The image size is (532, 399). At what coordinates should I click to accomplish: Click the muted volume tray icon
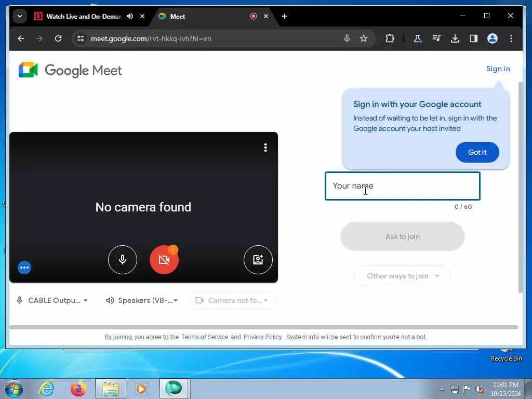click(x=480, y=390)
